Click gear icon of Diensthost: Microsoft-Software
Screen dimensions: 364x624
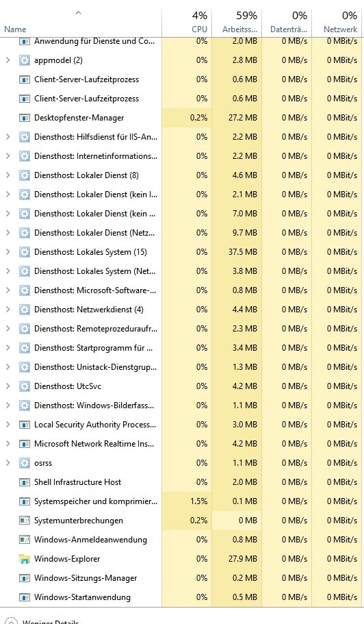click(x=25, y=290)
